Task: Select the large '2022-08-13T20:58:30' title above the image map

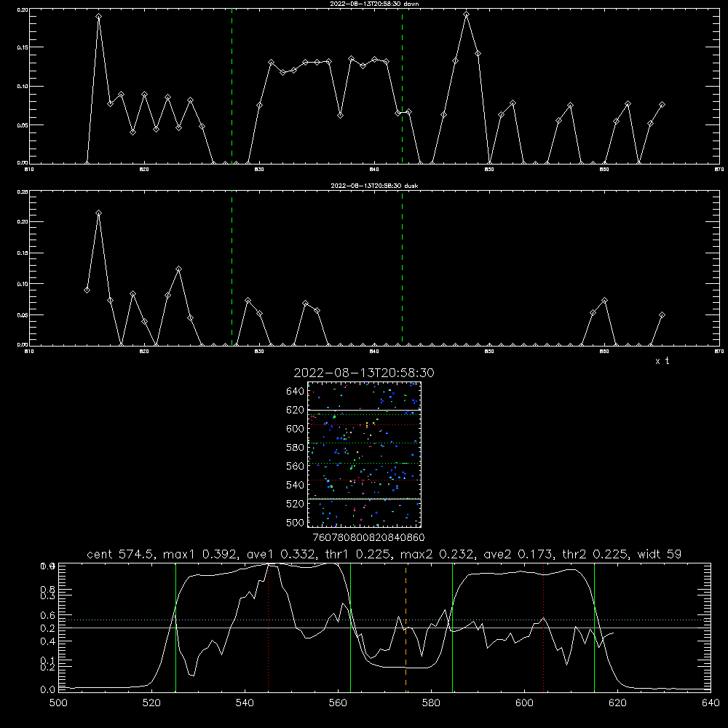Action: pos(364,373)
